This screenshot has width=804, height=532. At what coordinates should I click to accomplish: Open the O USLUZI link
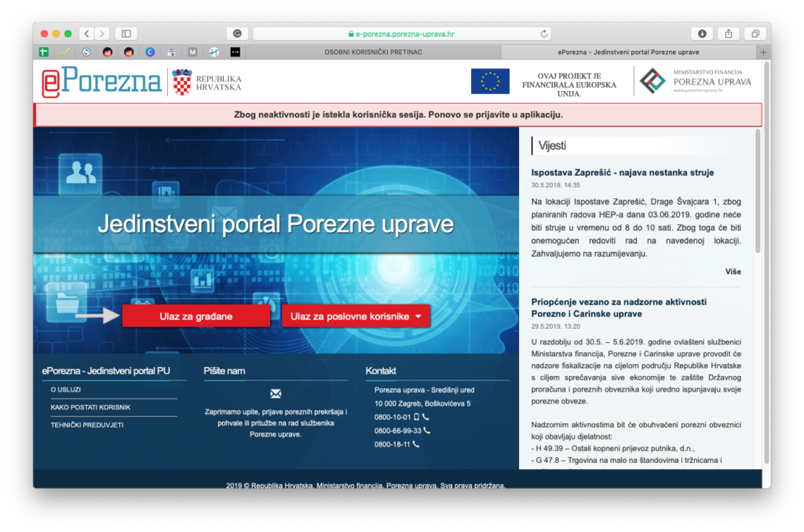pyautogui.click(x=66, y=389)
